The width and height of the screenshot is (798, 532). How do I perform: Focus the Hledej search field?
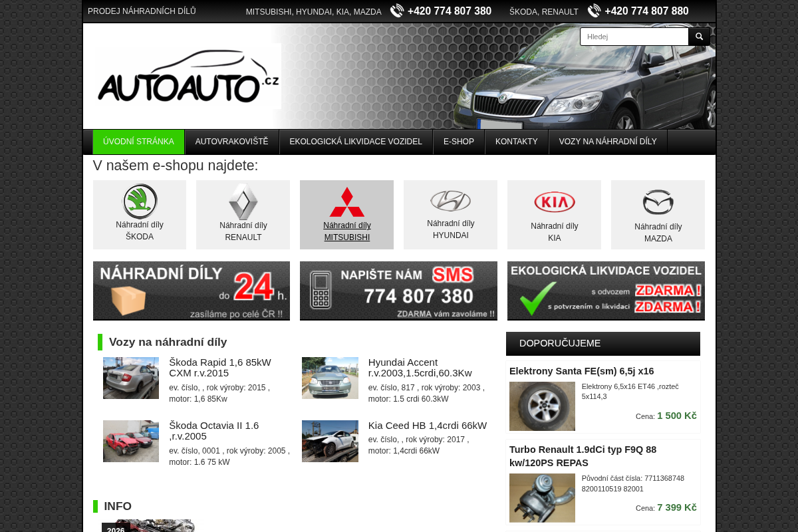634,37
